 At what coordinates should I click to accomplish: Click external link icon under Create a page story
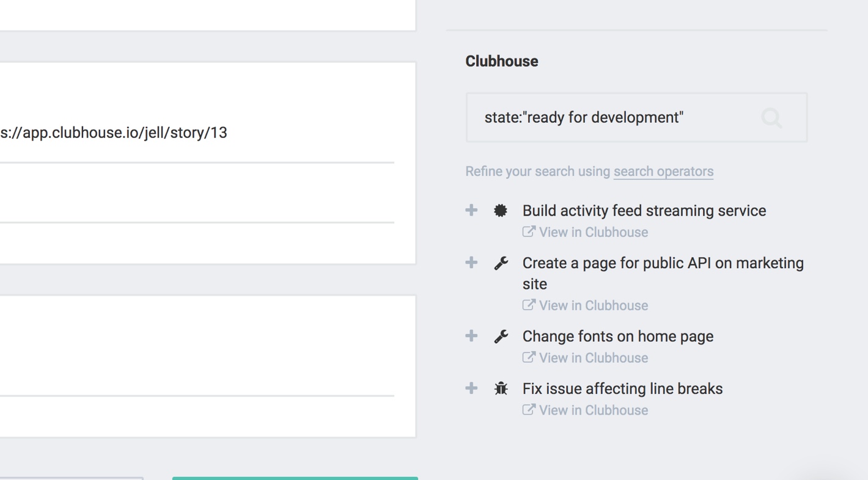point(529,305)
